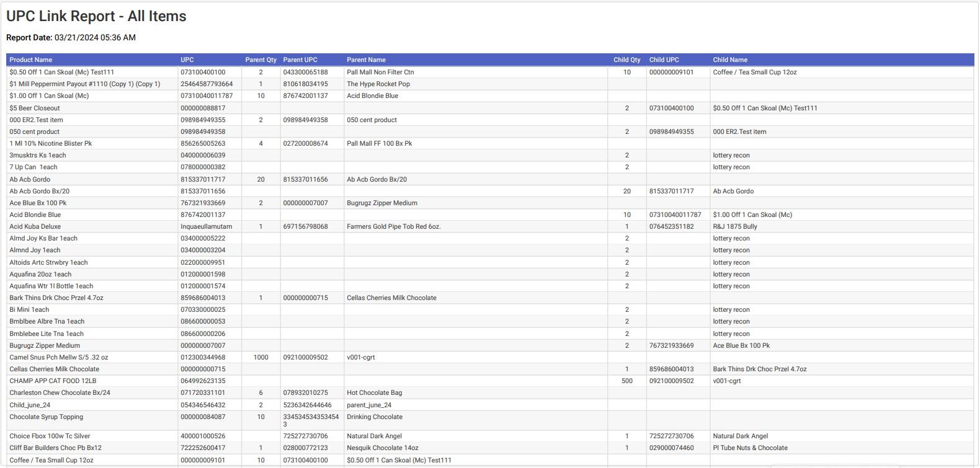Click child UPC 029000074460

point(672,448)
